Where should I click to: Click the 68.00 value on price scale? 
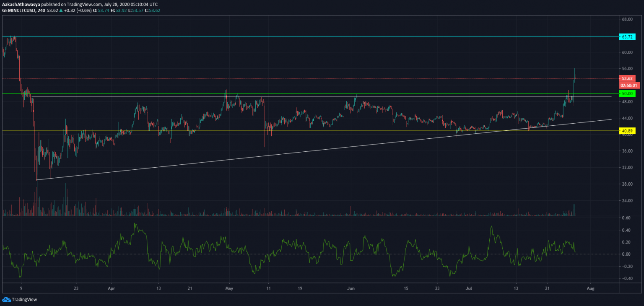coord(627,19)
